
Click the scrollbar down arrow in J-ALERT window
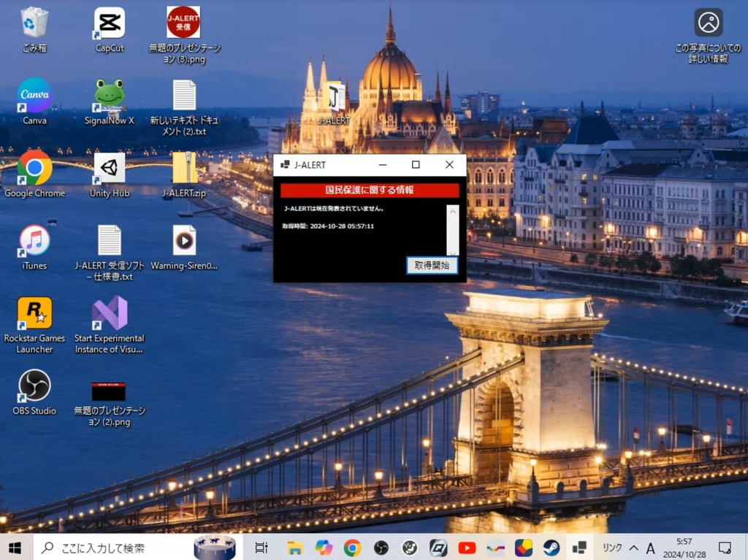tap(453, 253)
